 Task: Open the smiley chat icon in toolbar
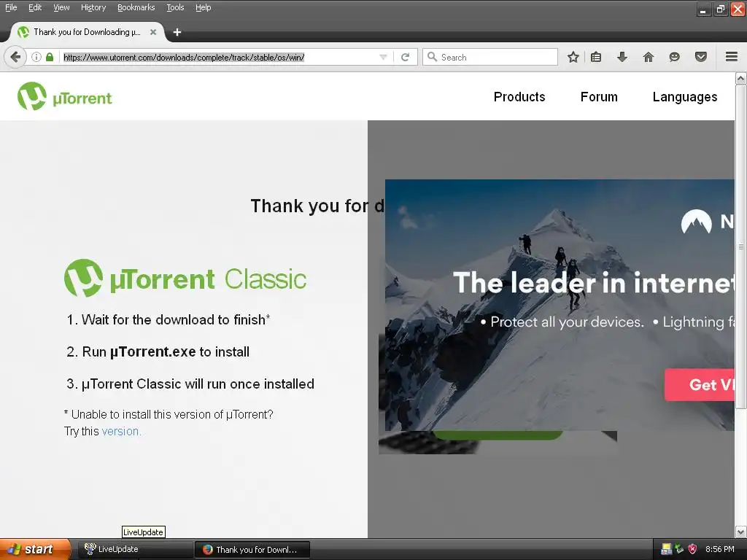pos(674,57)
